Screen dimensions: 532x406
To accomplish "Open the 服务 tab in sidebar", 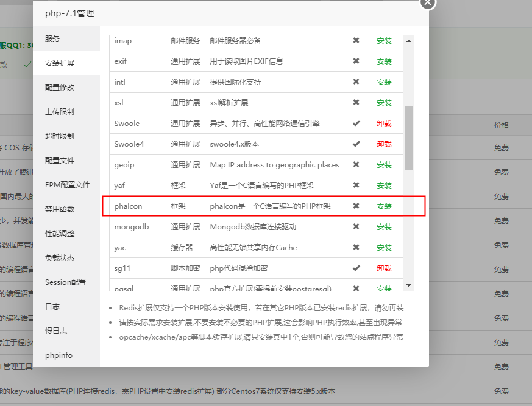I will coord(66,38).
